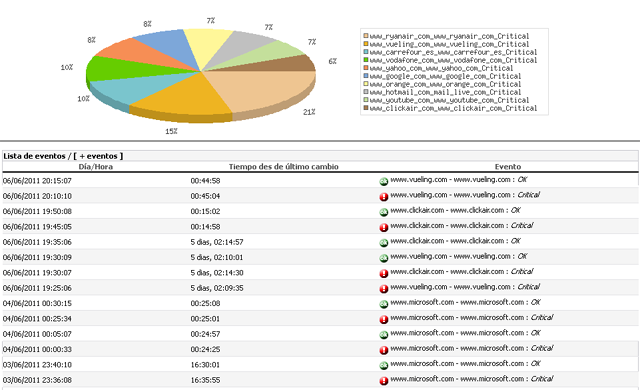Image resolution: width=640 pixels, height=390 pixels.
Task: Click legend text 'www_clickair_com_www_clickair_com_Critical'
Action: coord(453,108)
